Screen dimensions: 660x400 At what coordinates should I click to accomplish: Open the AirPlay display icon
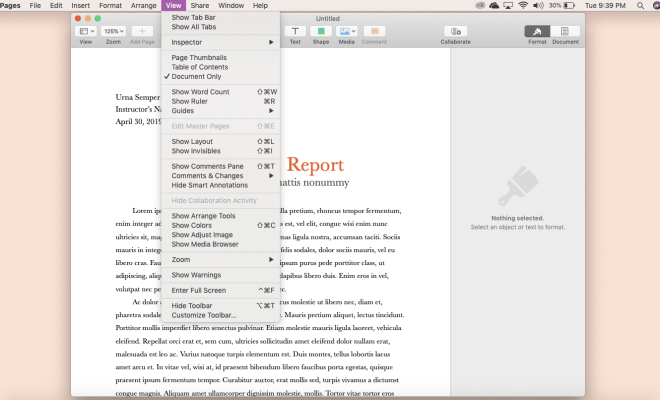point(508,5)
